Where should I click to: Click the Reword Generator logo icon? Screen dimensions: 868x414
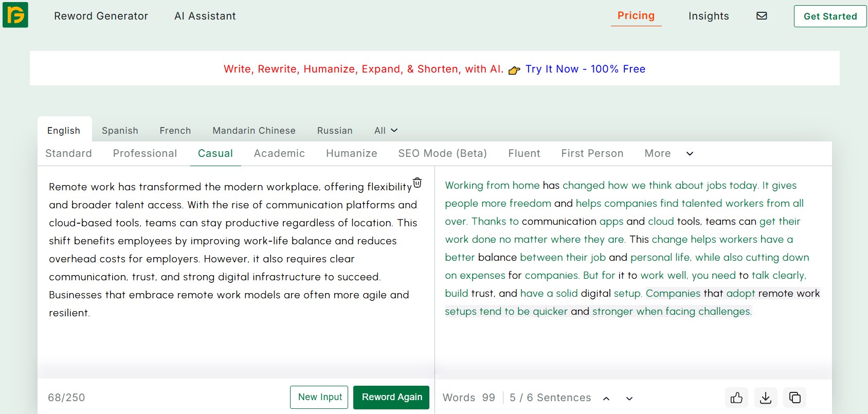point(15,15)
